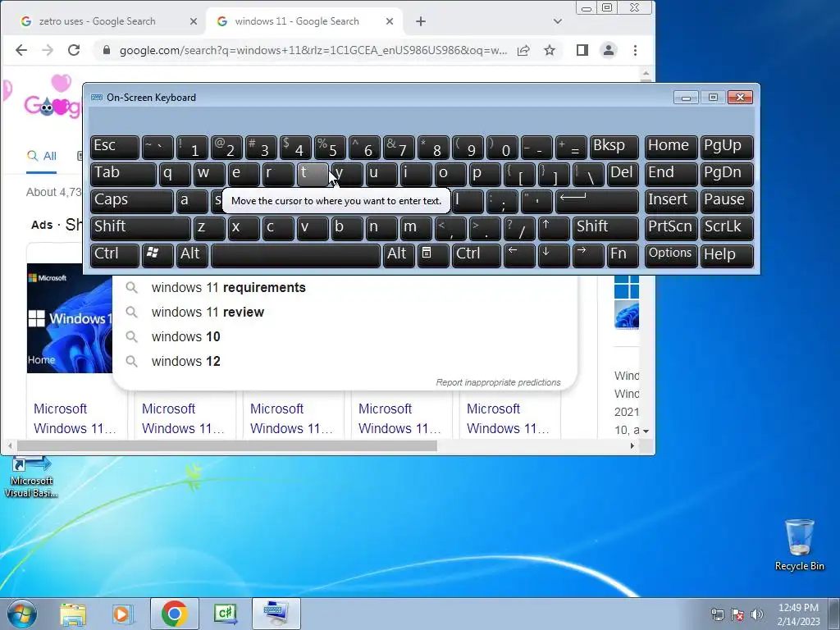Open the On-Screen Keyboard Help
This screenshot has height=630, width=840.
727,255
